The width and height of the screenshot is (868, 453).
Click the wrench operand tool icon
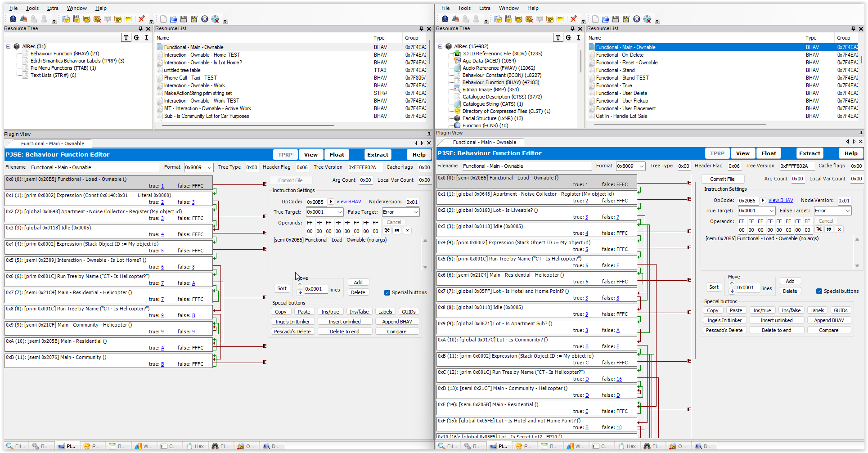[x=387, y=230]
